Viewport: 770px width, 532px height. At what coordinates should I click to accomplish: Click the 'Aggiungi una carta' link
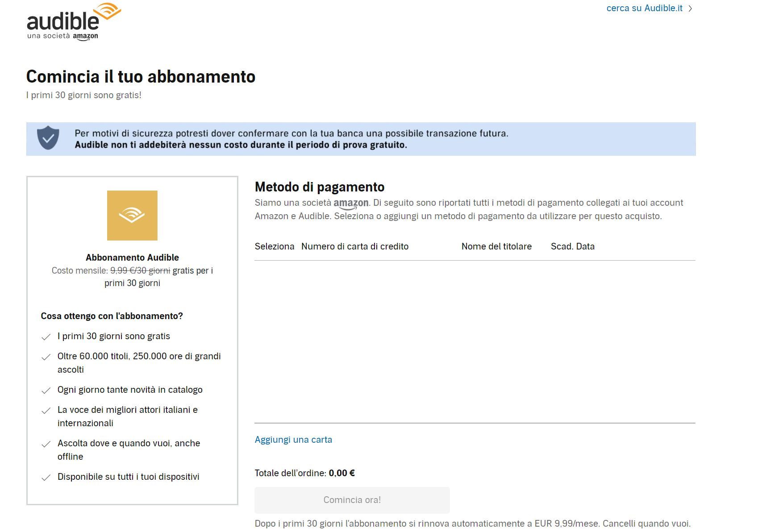click(293, 440)
